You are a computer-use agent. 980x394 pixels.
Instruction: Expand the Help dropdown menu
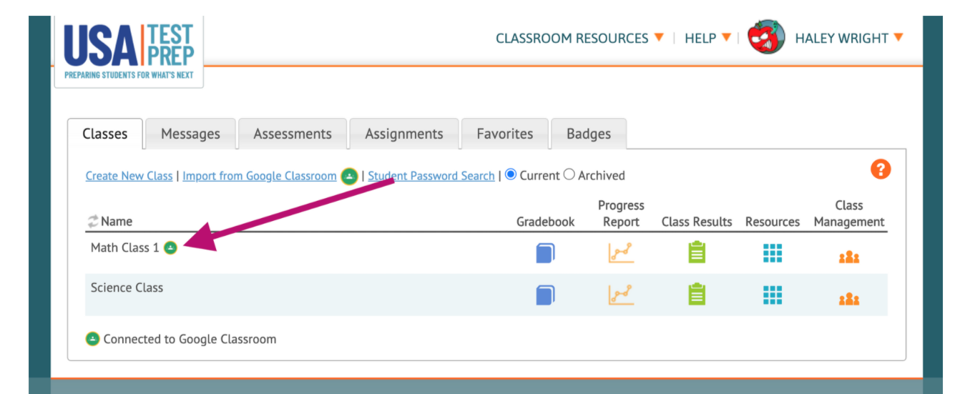[707, 38]
